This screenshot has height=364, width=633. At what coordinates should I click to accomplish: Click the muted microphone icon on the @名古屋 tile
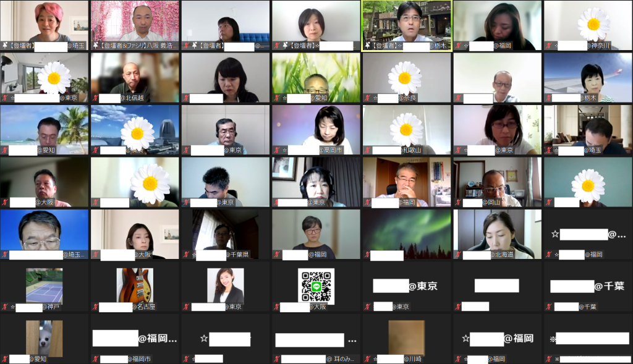pyautogui.click(x=96, y=307)
